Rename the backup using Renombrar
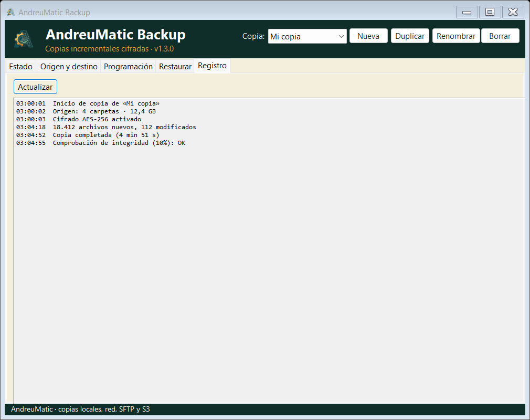Screen dimensions: 530x420 coord(456,36)
